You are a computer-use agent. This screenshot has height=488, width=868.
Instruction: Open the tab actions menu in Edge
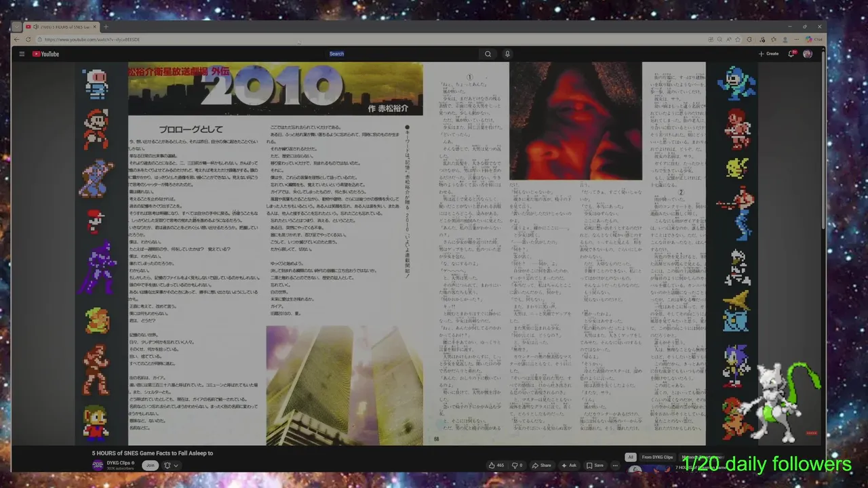pyautogui.click(x=16, y=27)
